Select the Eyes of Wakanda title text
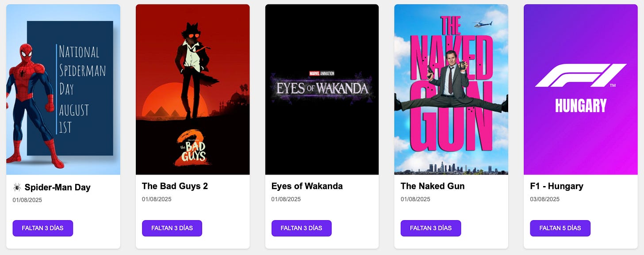Viewport: 644px width, 255px height. pyautogui.click(x=307, y=186)
